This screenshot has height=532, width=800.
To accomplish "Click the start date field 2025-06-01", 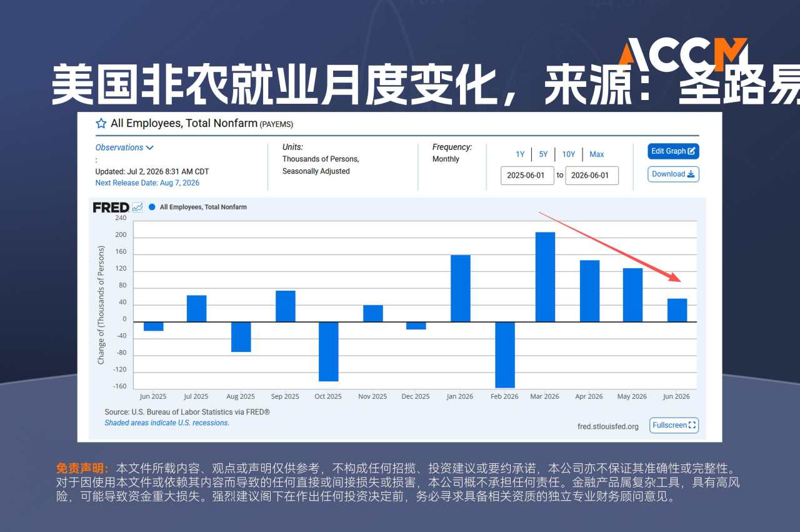I will [527, 176].
